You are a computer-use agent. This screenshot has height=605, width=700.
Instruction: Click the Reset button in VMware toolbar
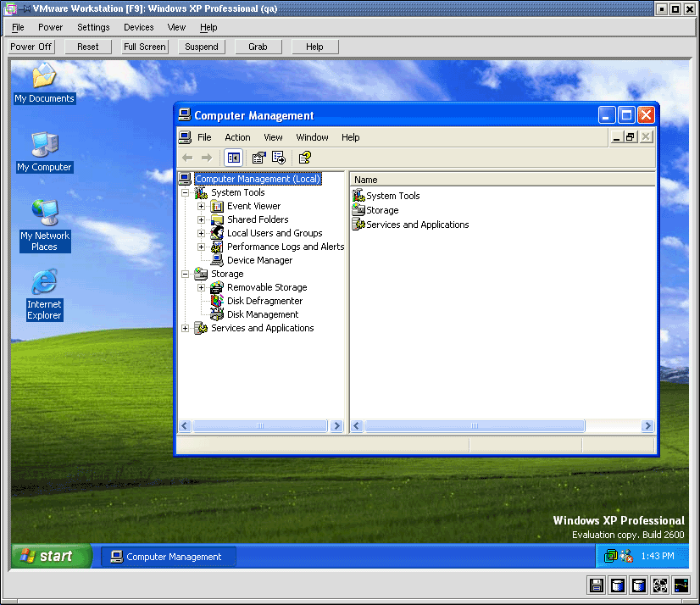coord(88,47)
